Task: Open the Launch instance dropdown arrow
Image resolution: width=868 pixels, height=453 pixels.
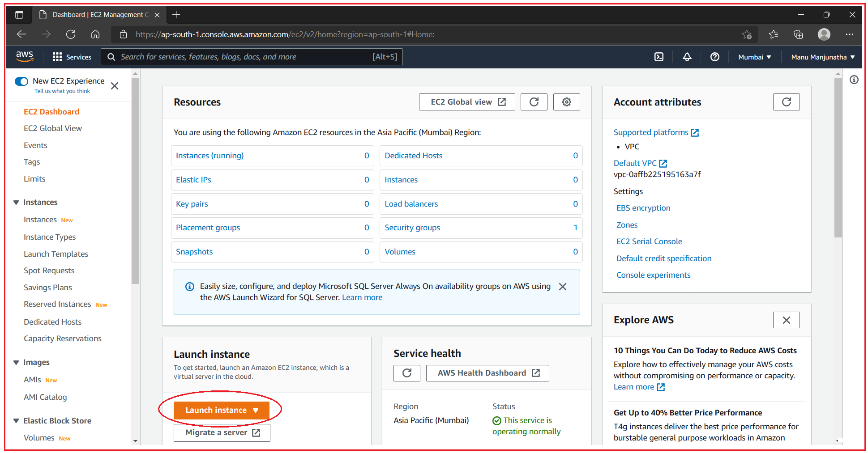Action: (x=256, y=410)
